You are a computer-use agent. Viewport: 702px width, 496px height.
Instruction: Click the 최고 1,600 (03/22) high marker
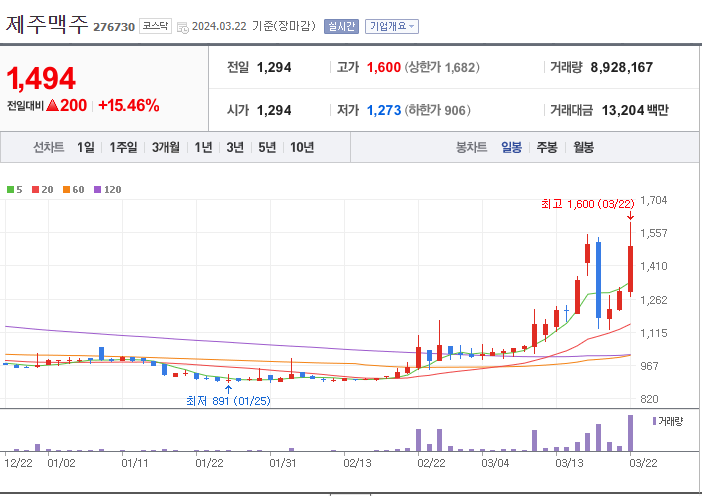point(587,204)
